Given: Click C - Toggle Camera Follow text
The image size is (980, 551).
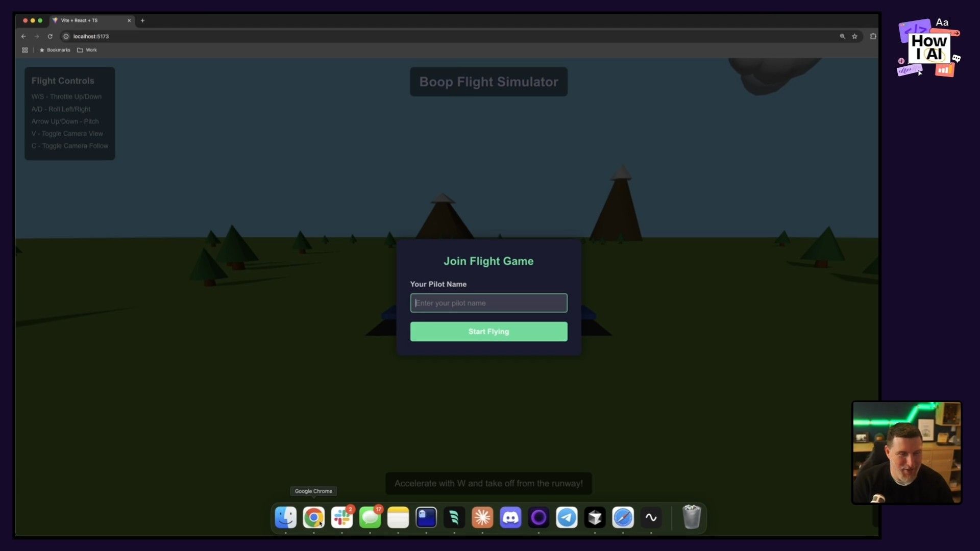Looking at the screenshot, I should pyautogui.click(x=69, y=146).
